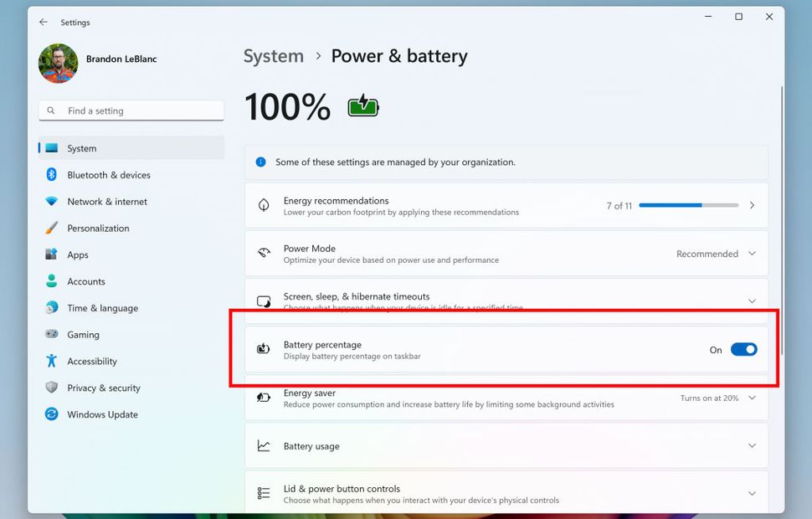Expand the Battery usage section
Screen dimensions: 812x519
[x=750, y=445]
